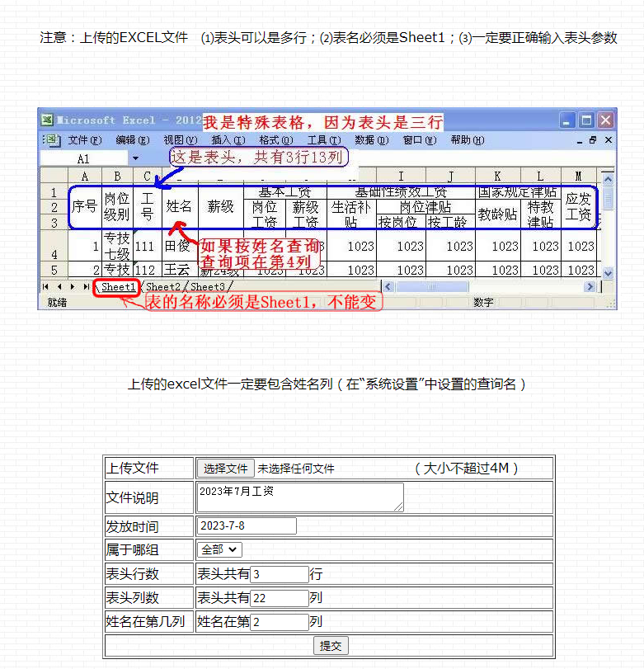Viewport: 644px width, 669px height.
Task: Select column header B in Excel
Action: (117, 177)
